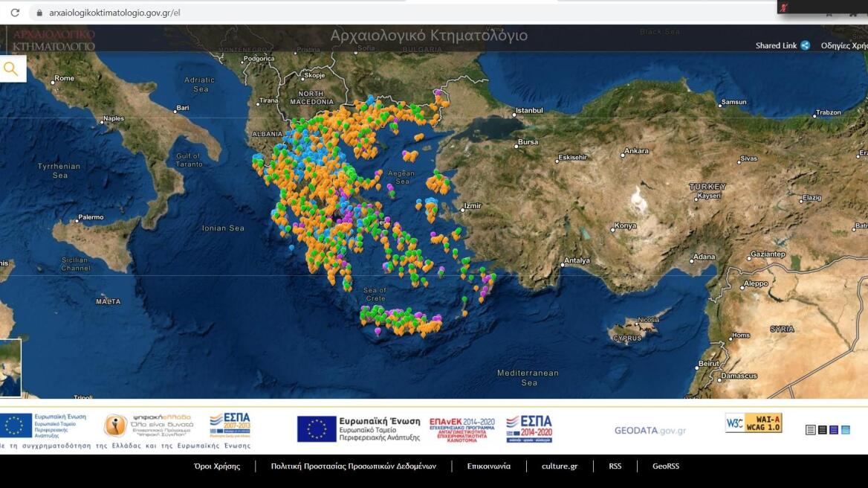868x488 pixels.
Task: Click the padlock site security icon
Action: [39, 13]
